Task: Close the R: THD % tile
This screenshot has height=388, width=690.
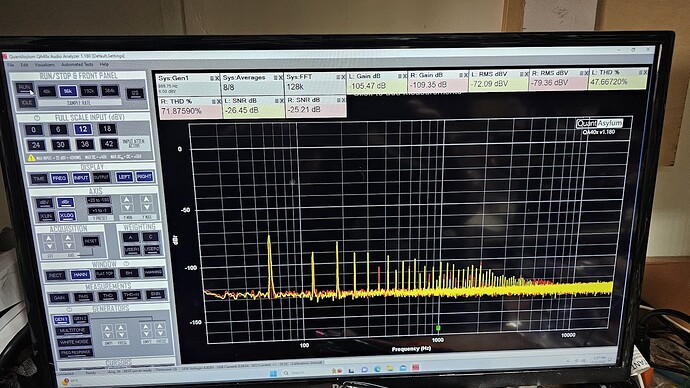Action: tap(219, 102)
